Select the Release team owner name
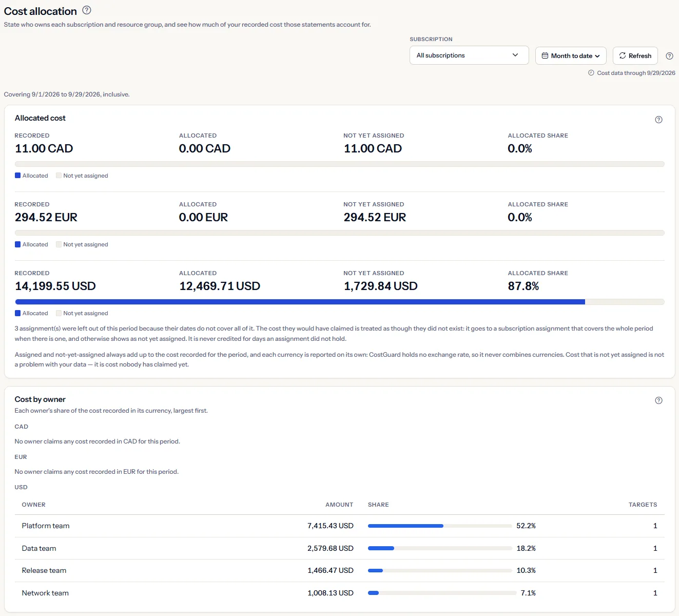The image size is (679, 616). 44,570
